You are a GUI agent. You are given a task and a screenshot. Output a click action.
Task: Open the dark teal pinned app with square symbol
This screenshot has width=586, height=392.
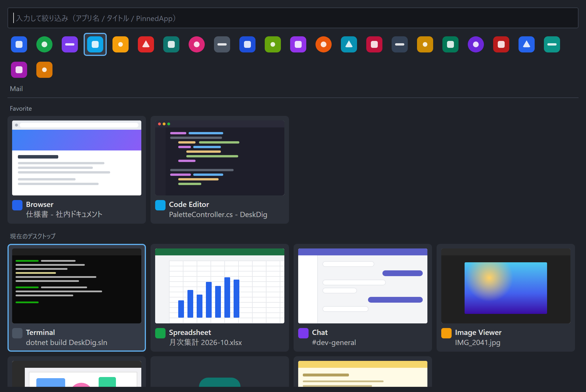(x=171, y=44)
